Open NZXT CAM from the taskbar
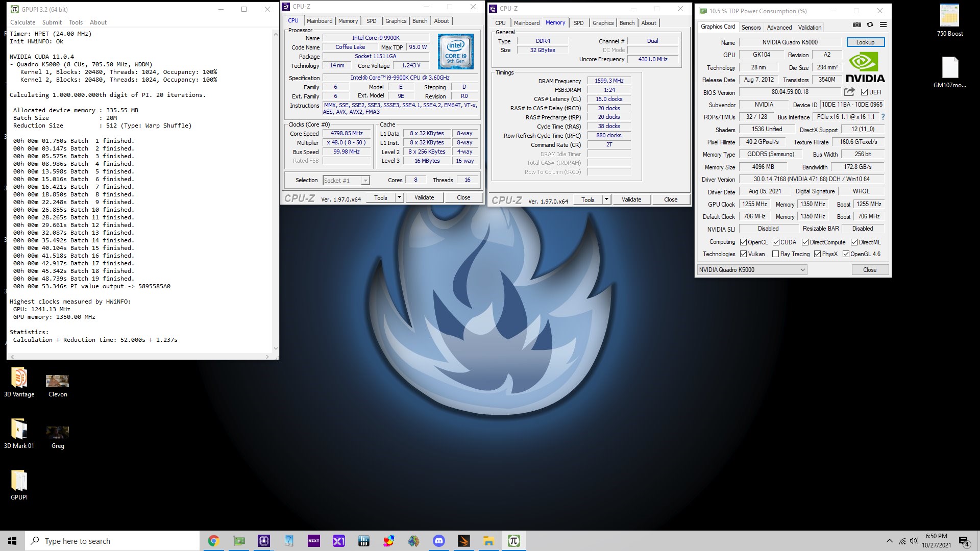Viewport: 980px width, 551px height. [x=313, y=541]
